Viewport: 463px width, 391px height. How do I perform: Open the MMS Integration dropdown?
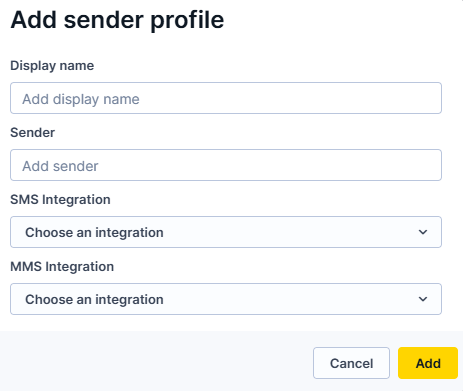click(x=226, y=299)
